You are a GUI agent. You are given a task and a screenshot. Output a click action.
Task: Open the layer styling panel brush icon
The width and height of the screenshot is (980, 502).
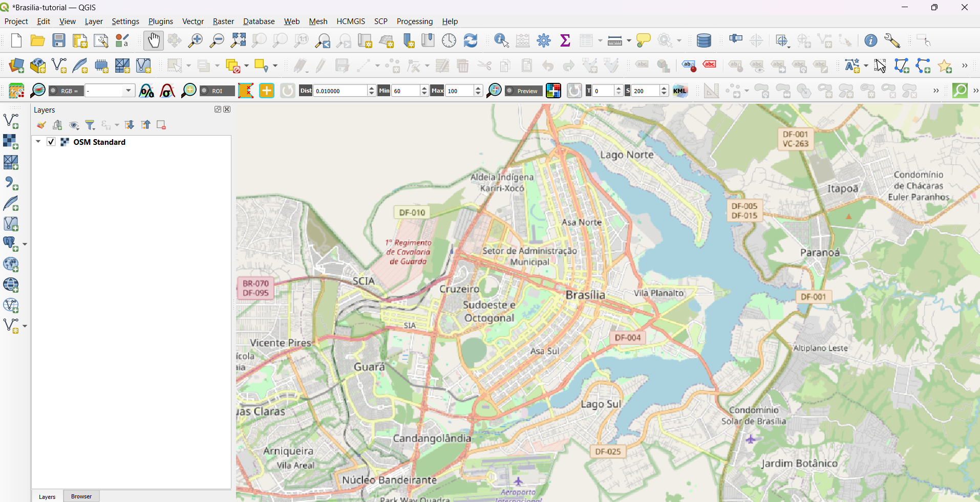point(41,125)
